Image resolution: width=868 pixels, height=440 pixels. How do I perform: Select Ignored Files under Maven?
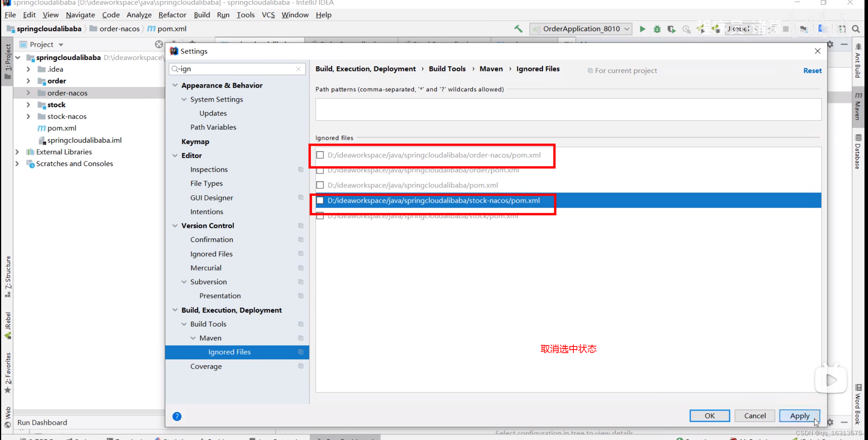pyautogui.click(x=237, y=352)
